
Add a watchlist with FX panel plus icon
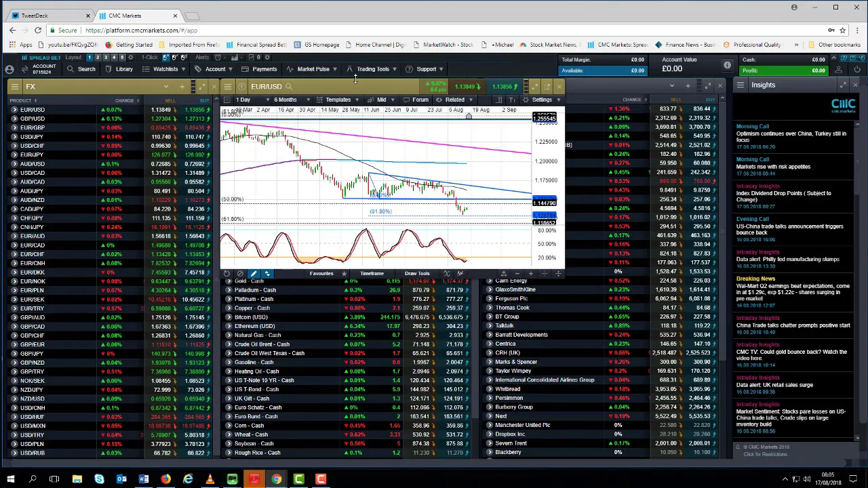[x=182, y=86]
